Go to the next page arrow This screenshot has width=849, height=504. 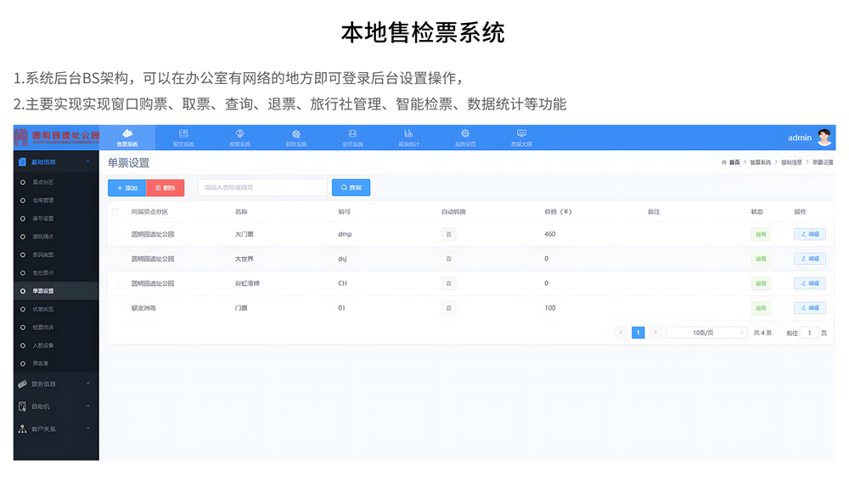pos(655,333)
